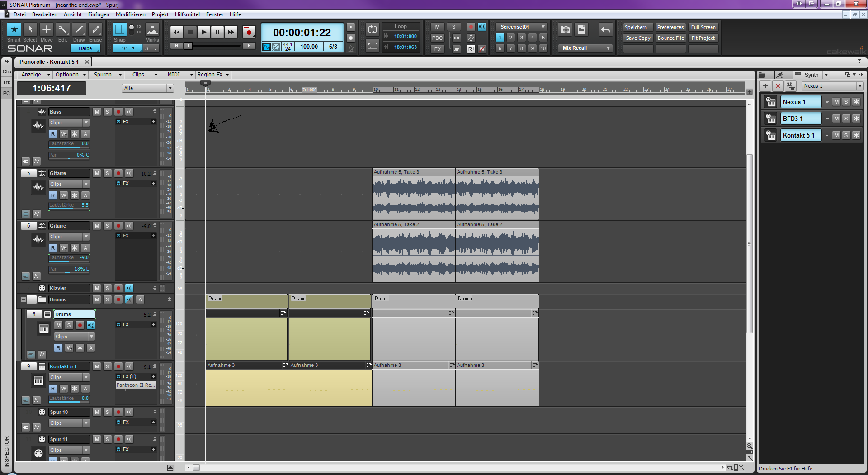The image size is (868, 475).
Task: Open the Region-FX menu
Action: click(213, 75)
